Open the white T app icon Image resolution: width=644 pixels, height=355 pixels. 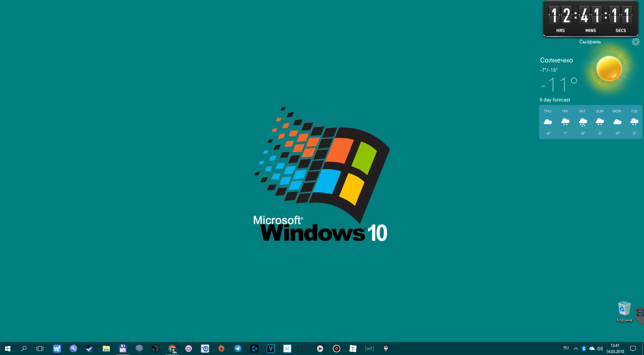[x=353, y=349]
